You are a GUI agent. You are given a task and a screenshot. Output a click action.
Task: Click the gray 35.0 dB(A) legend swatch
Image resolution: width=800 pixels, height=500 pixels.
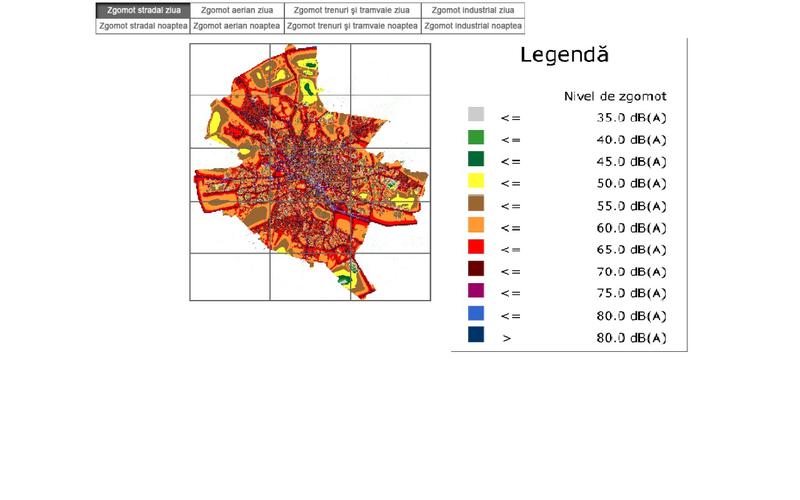coord(476,115)
